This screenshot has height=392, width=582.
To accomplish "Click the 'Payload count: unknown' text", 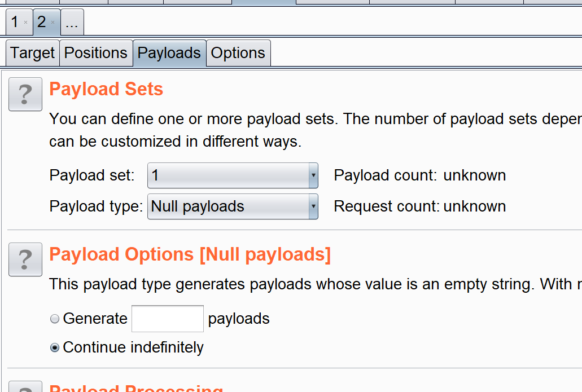I will (x=419, y=175).
